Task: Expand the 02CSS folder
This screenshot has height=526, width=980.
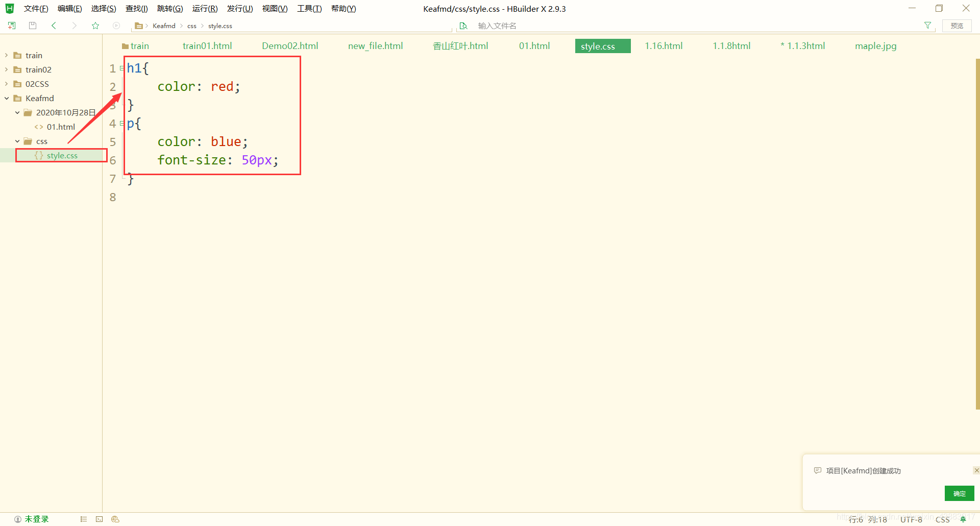Action: tap(6, 84)
